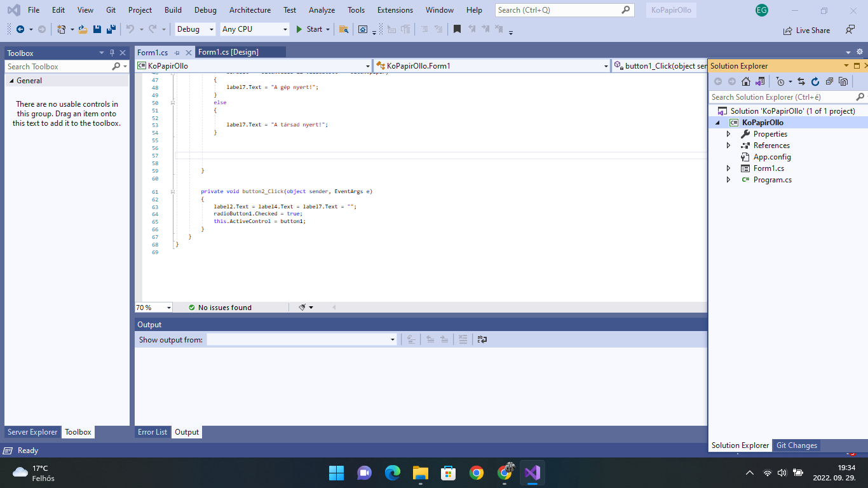
Task: Collapse all items in Solution Explorer
Action: [829, 81]
